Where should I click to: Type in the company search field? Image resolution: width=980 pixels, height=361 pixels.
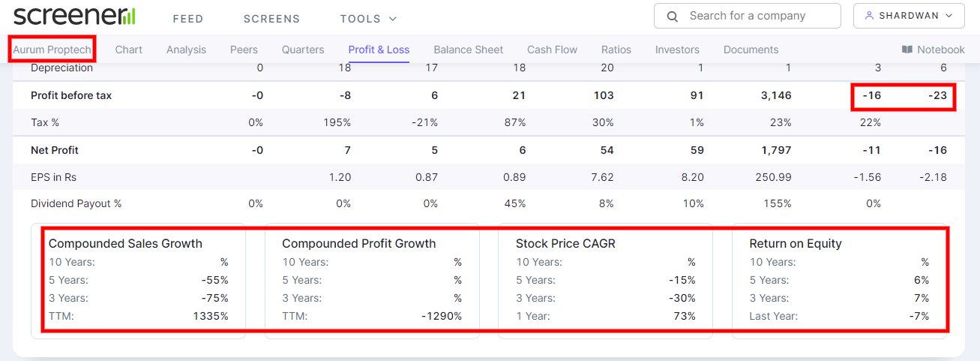click(x=757, y=16)
